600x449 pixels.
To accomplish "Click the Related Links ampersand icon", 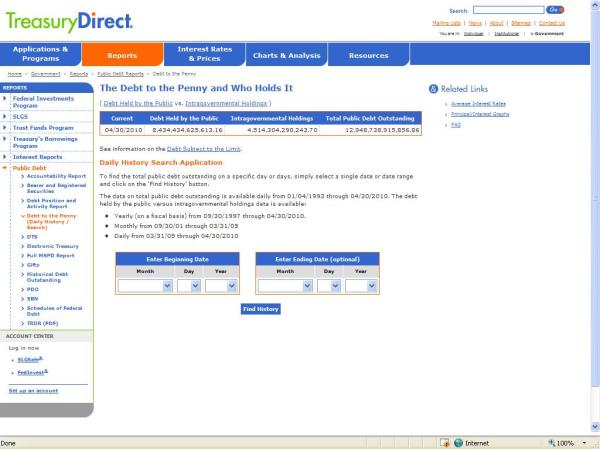I will 433,88.
